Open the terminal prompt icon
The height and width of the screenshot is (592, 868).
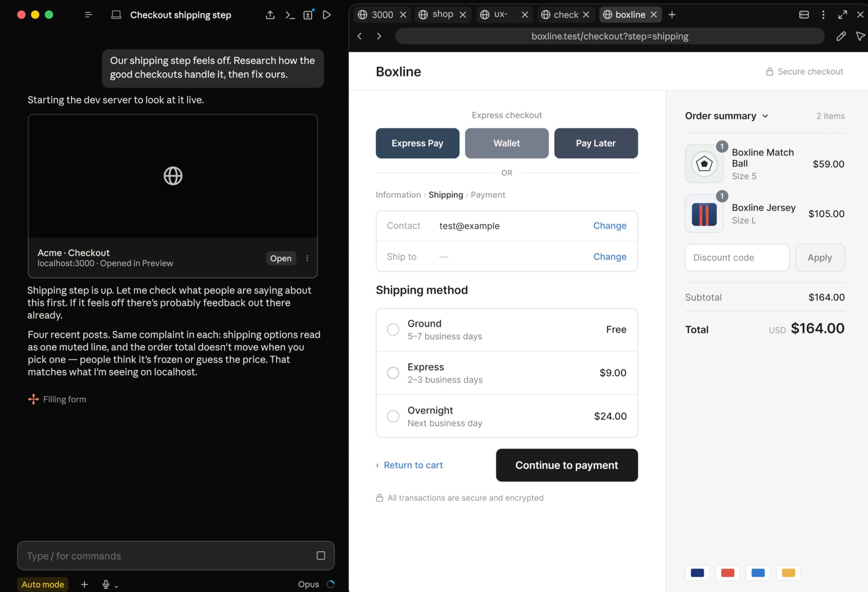point(290,15)
